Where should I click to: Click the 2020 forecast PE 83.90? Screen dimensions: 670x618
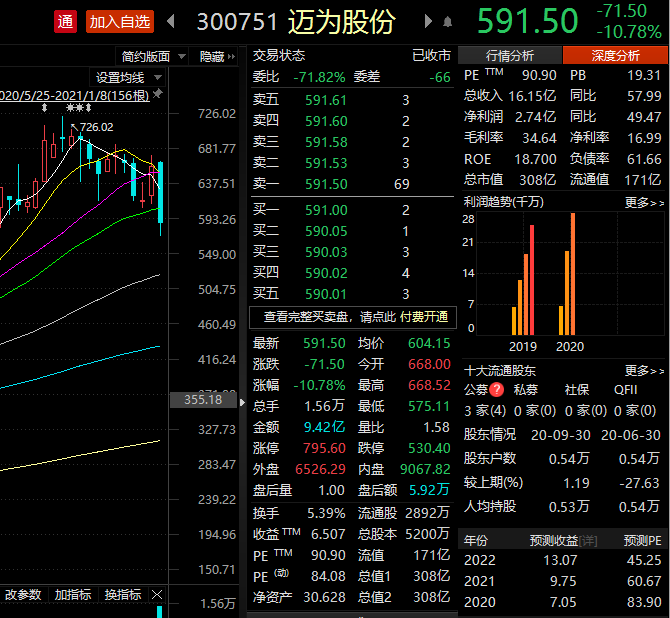[644, 602]
